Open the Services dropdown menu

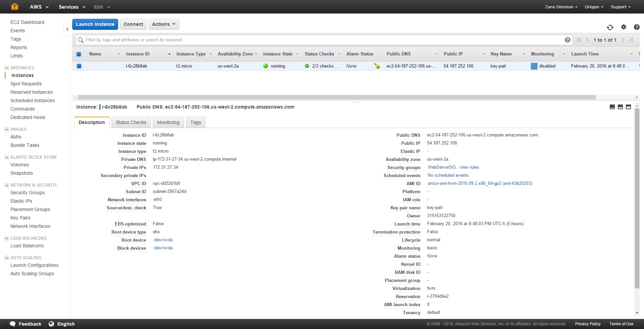click(72, 7)
